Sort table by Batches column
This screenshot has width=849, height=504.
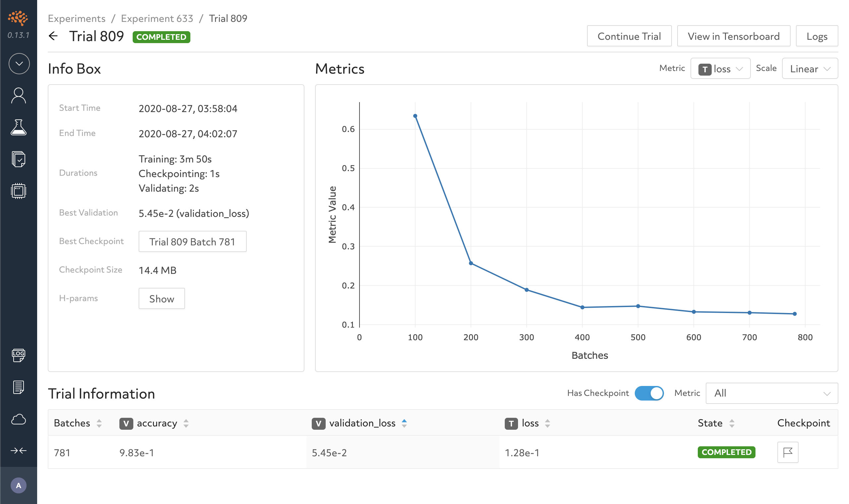78,423
